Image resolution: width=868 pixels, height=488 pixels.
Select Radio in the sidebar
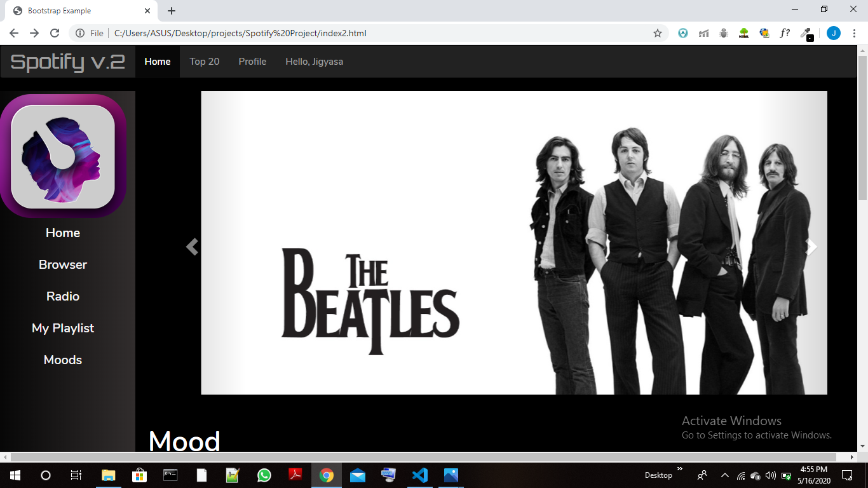tap(63, 296)
